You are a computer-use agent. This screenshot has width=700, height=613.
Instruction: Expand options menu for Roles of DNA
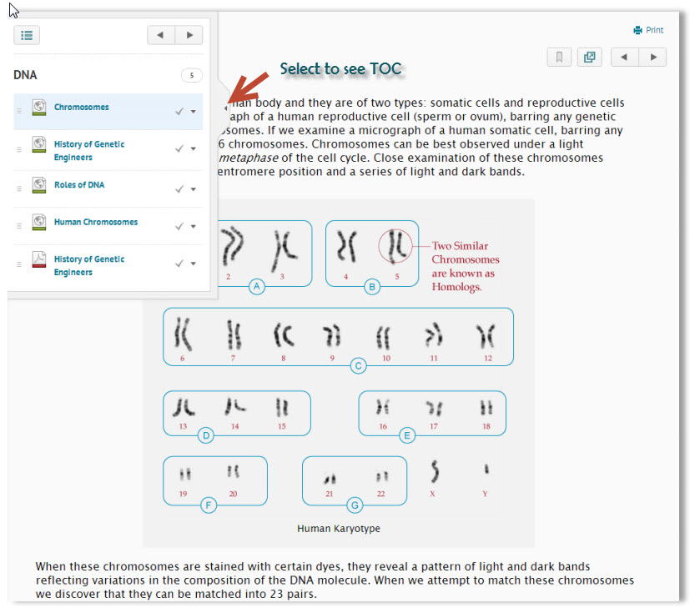(x=194, y=189)
